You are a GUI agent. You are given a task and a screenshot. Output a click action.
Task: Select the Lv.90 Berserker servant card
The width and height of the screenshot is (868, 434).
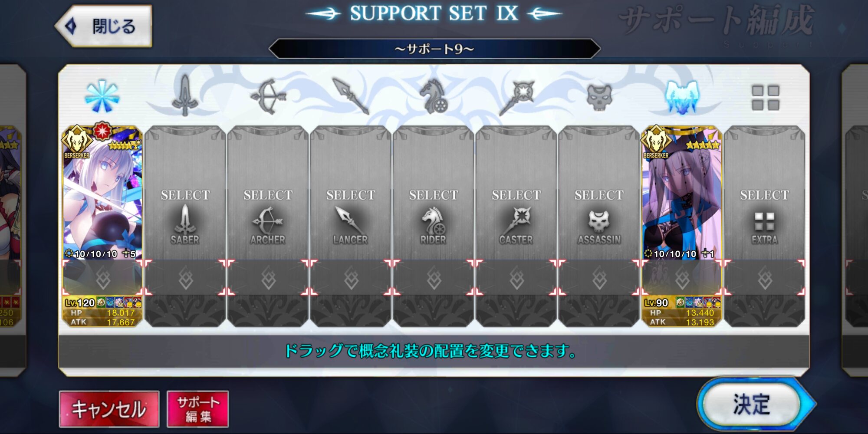coord(682,226)
